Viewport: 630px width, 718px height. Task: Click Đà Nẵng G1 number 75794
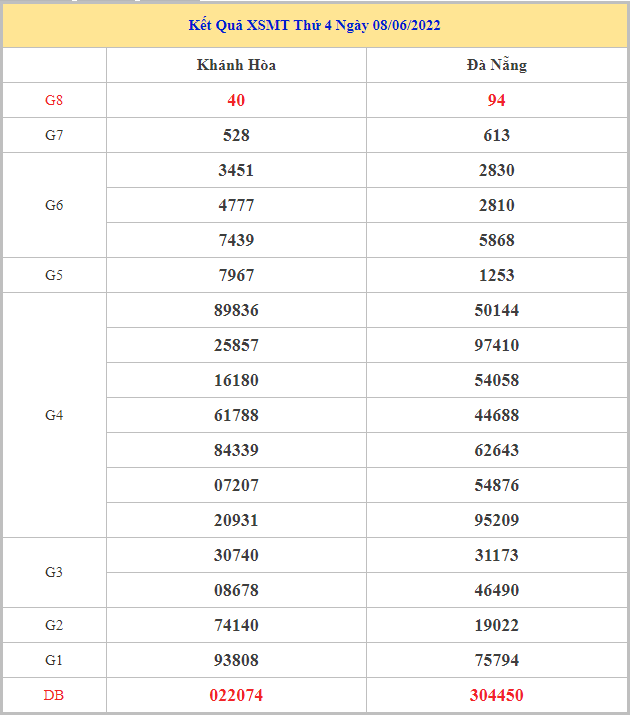coord(496,660)
